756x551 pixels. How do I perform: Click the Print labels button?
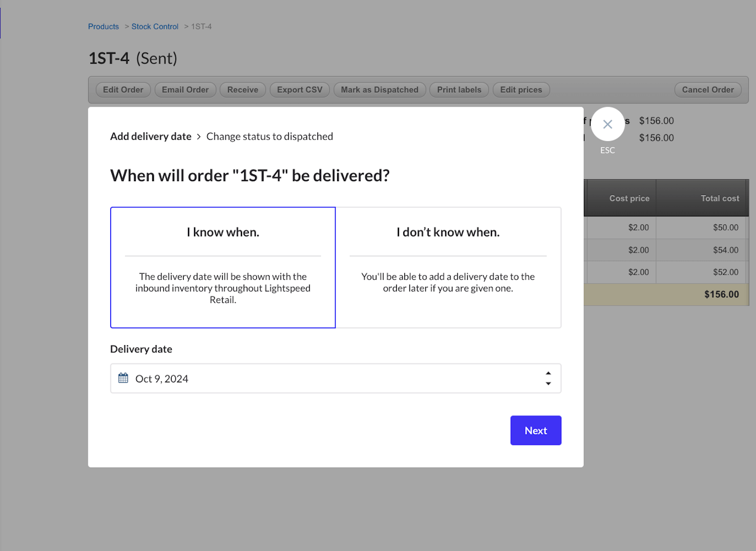pos(459,90)
